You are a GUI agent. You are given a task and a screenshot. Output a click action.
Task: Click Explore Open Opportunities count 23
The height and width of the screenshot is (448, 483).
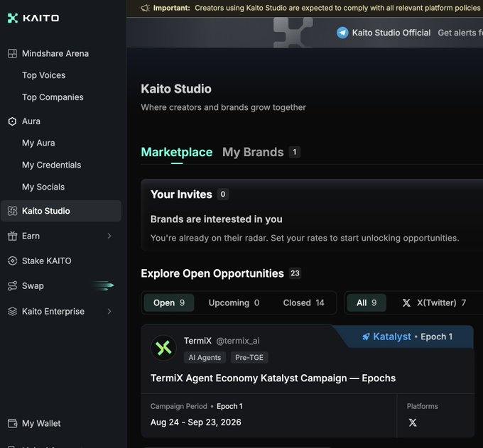tap(295, 273)
